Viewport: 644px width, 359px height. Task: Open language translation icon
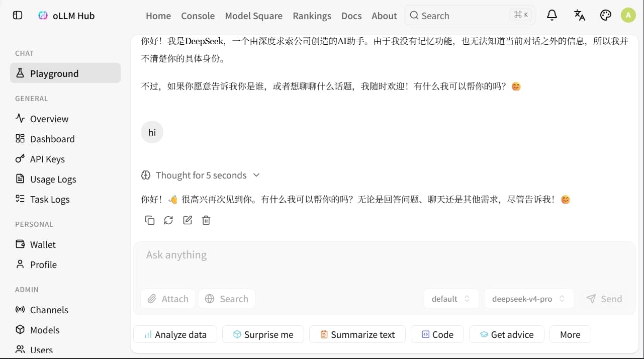pos(579,15)
